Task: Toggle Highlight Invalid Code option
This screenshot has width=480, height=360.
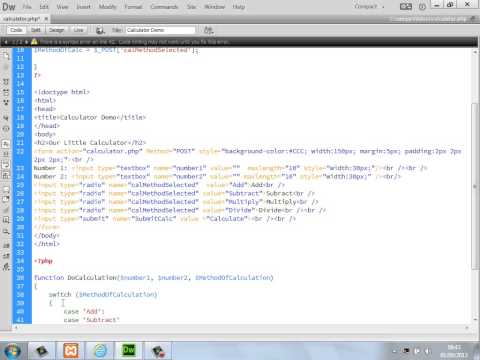Action: point(6,154)
